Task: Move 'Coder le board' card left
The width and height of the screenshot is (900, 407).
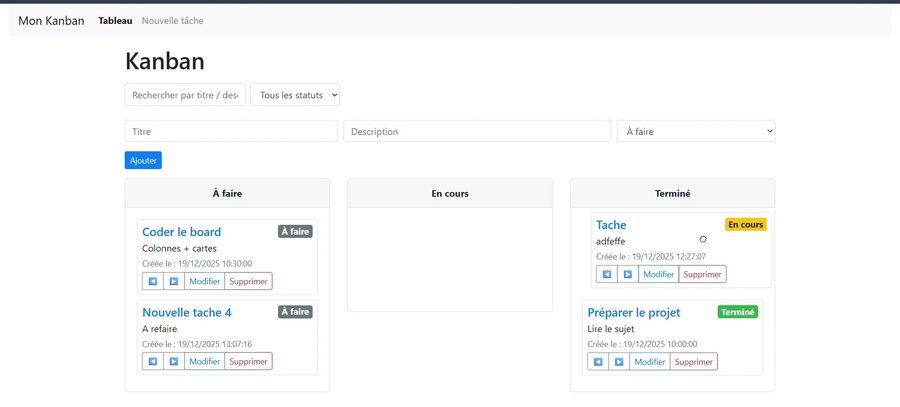Action: [153, 281]
